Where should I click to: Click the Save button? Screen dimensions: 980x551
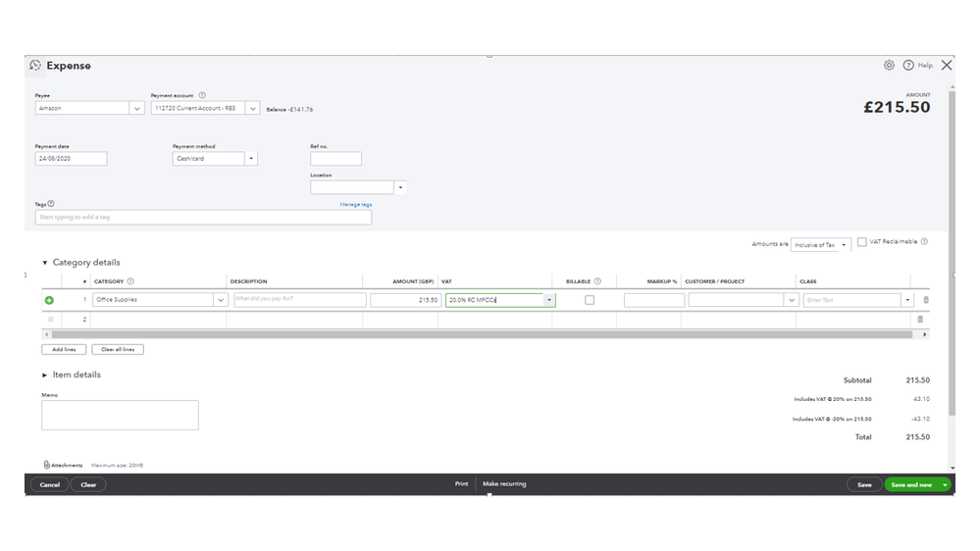pyautogui.click(x=864, y=484)
